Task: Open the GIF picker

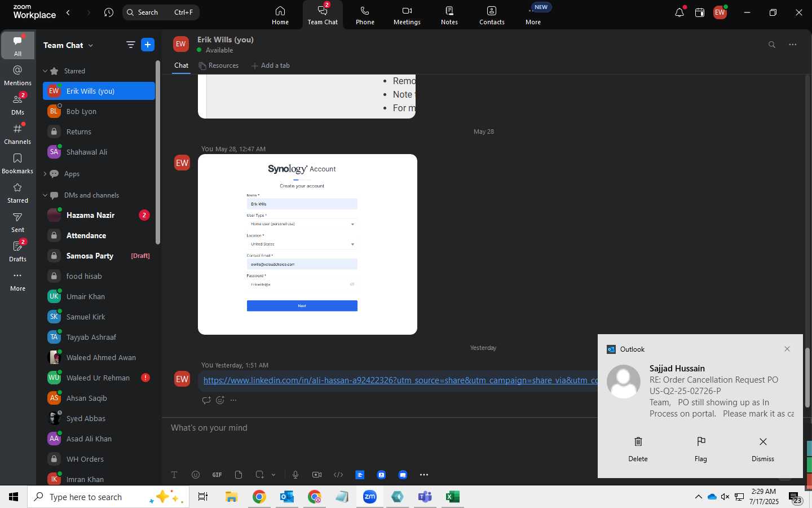Action: 217,475
